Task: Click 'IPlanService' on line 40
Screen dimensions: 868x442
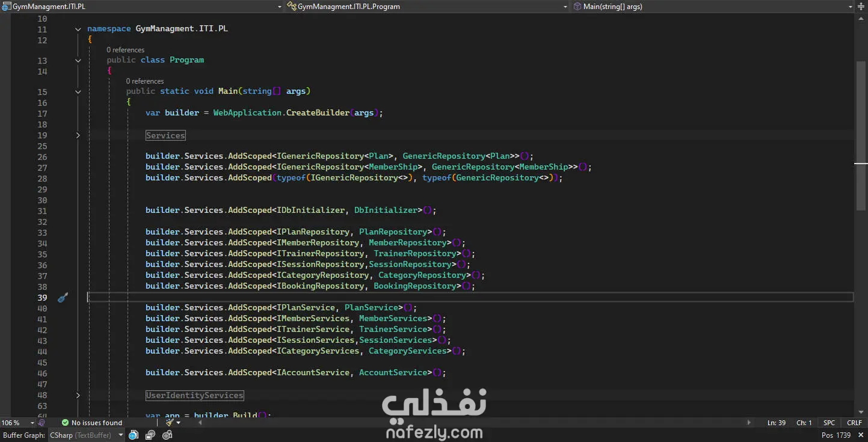Action: click(x=306, y=308)
